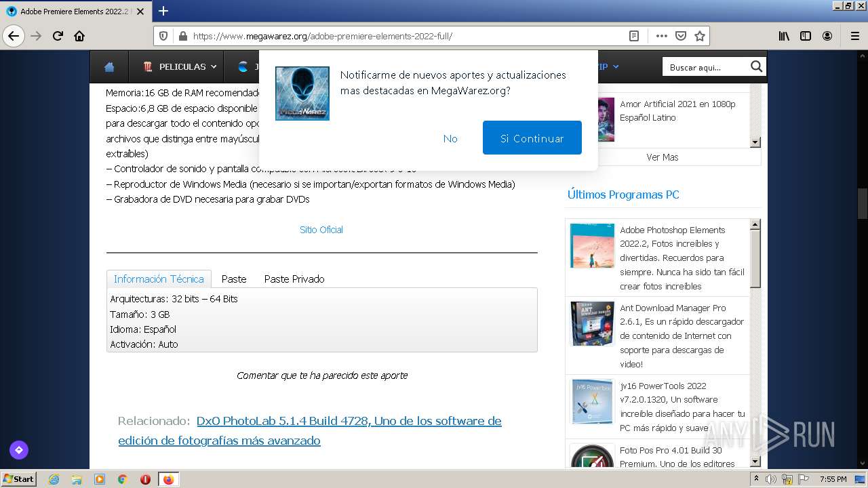
Task: Click the Adobe Photoshop Elements thumbnail
Action: click(592, 245)
